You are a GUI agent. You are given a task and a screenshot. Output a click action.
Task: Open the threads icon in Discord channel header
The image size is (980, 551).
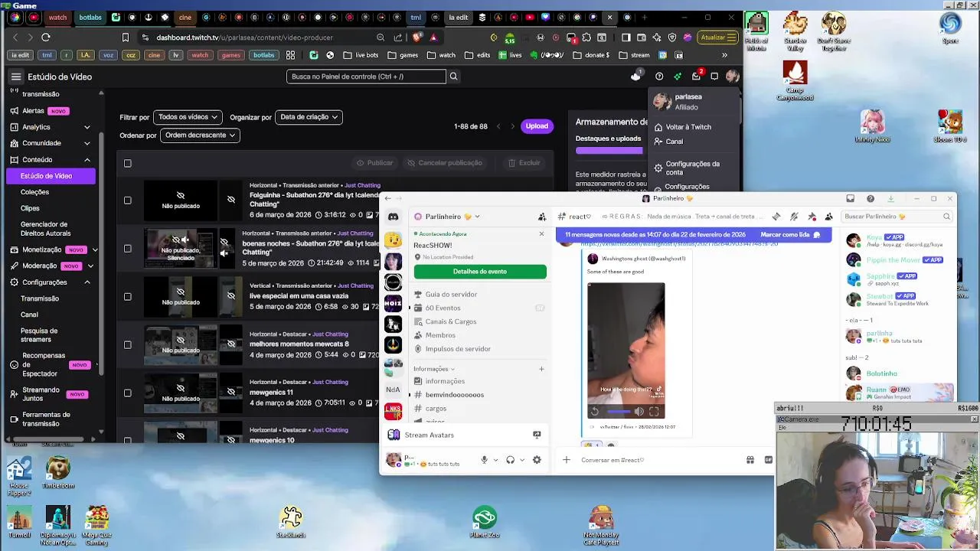(x=776, y=217)
